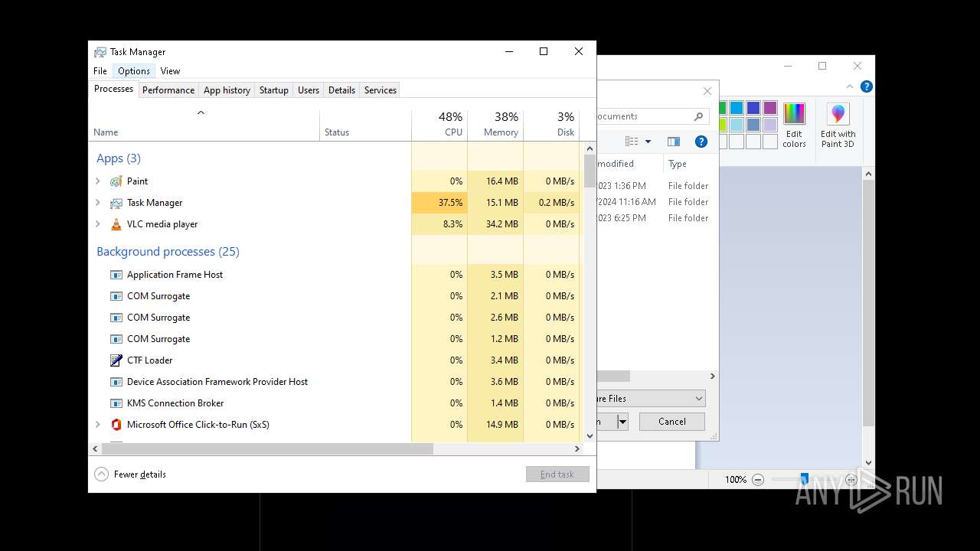Select the CTF Loader process row

[x=336, y=360]
